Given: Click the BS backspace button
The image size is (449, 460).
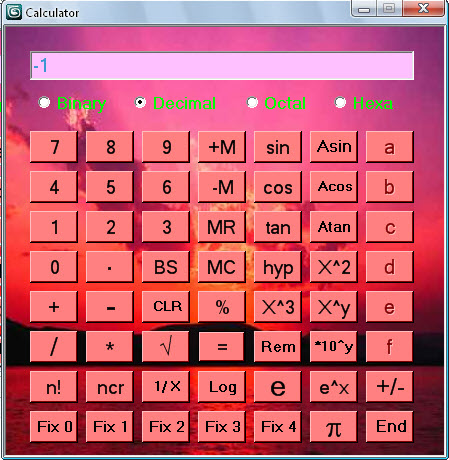Looking at the screenshot, I should (x=166, y=267).
